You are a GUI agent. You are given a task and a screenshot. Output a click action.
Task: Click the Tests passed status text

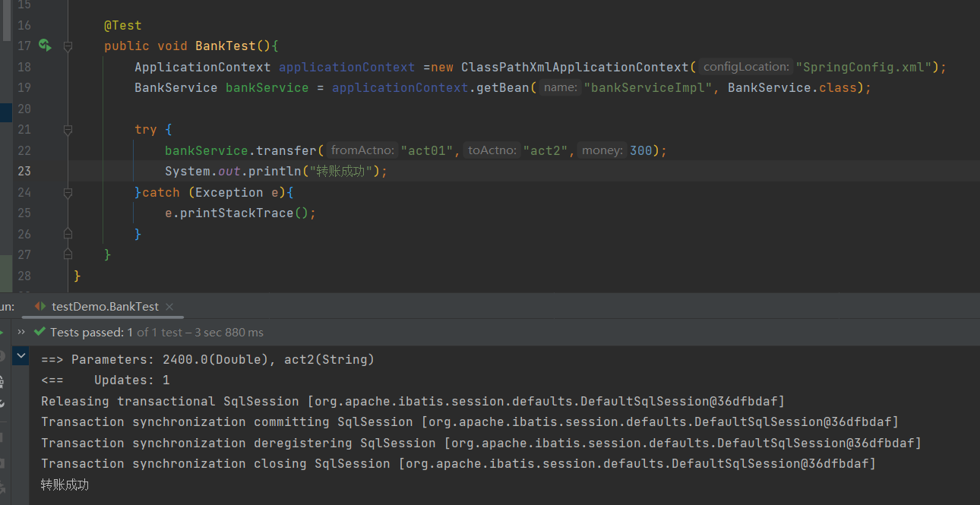87,332
